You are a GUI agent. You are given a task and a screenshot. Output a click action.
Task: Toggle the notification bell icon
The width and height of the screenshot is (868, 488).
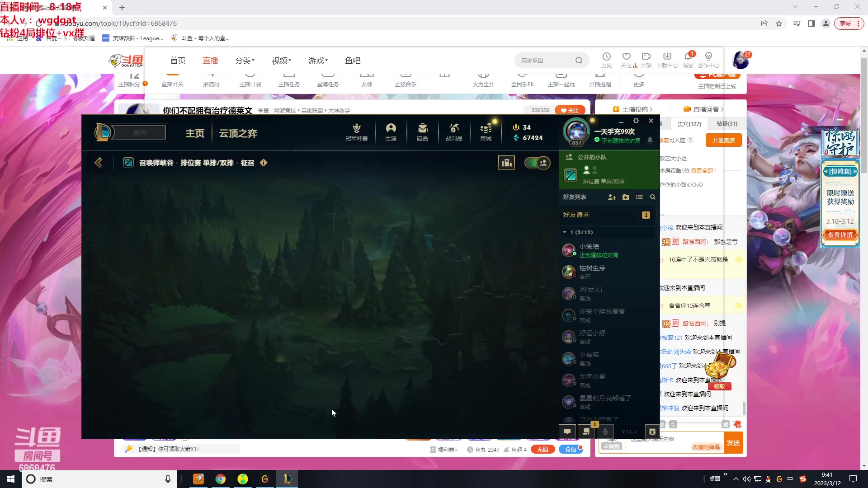pos(650,140)
